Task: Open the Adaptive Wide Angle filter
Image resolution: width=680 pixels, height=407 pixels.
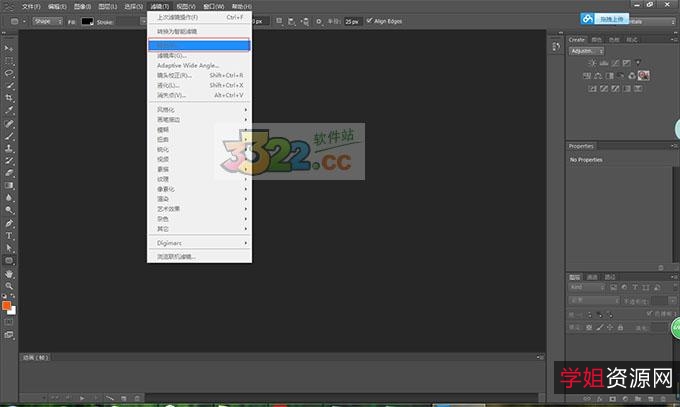Action: tap(188, 65)
